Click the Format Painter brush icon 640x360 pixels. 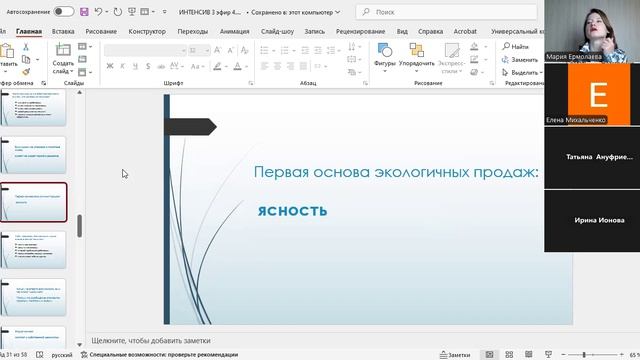pyautogui.click(x=26, y=72)
